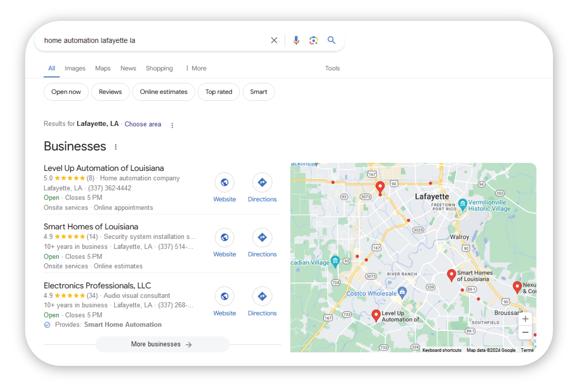
Task: Get Directions to Smart Homes of Louisiana
Action: click(262, 237)
